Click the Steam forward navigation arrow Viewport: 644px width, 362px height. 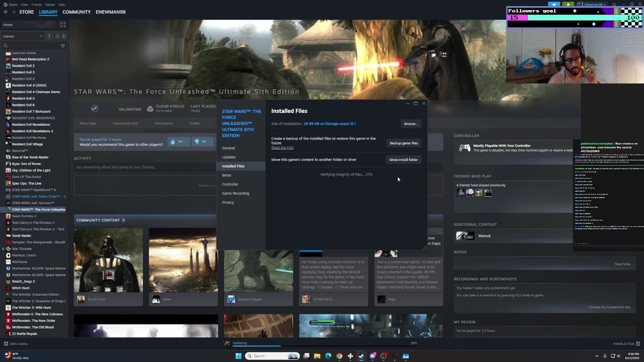click(x=13, y=12)
